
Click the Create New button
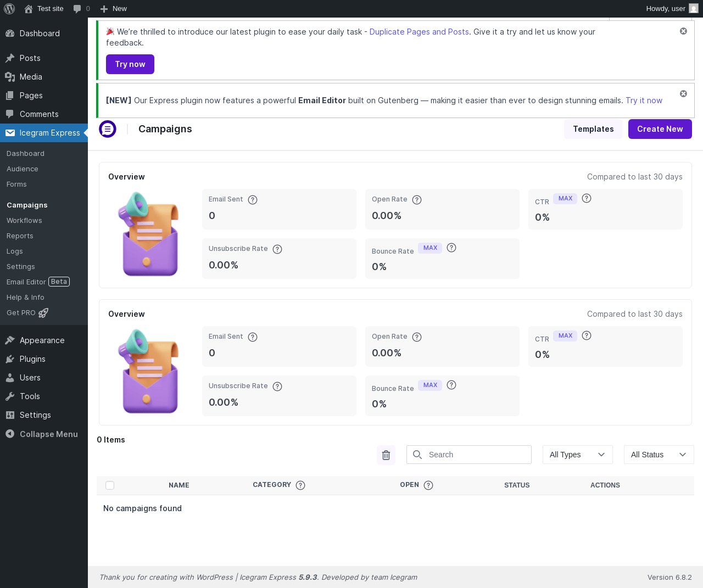pos(660,129)
